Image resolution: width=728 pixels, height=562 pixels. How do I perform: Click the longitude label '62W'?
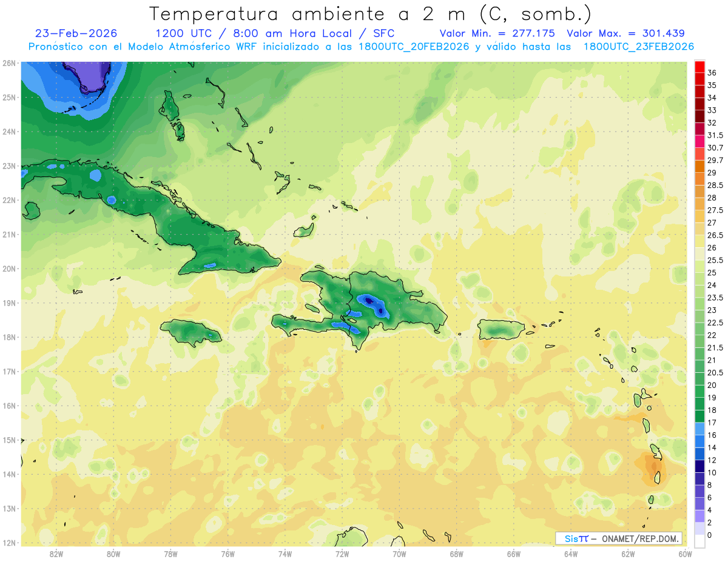click(x=628, y=554)
